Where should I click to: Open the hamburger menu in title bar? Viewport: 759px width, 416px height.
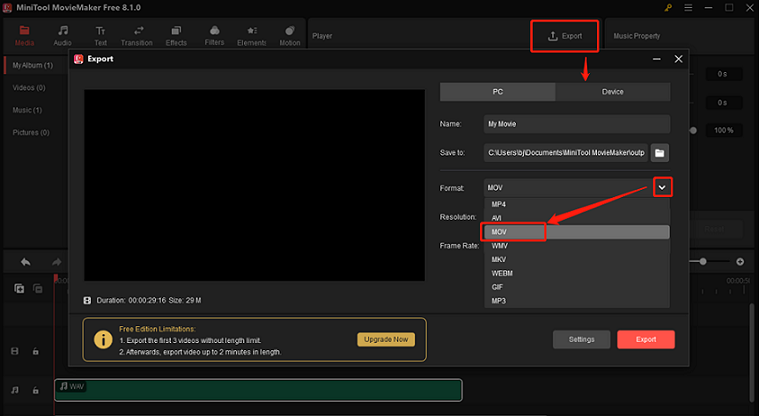[688, 8]
